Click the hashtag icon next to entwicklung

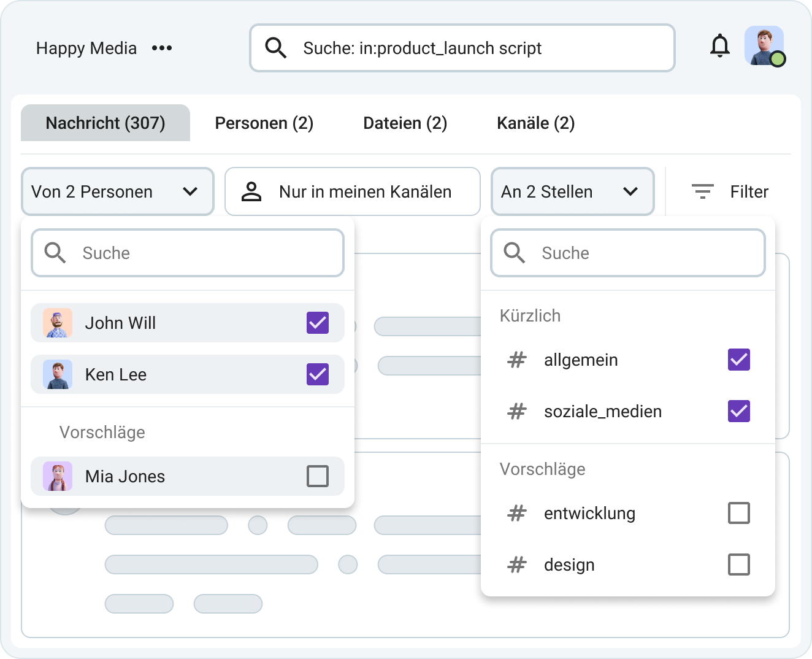point(517,514)
